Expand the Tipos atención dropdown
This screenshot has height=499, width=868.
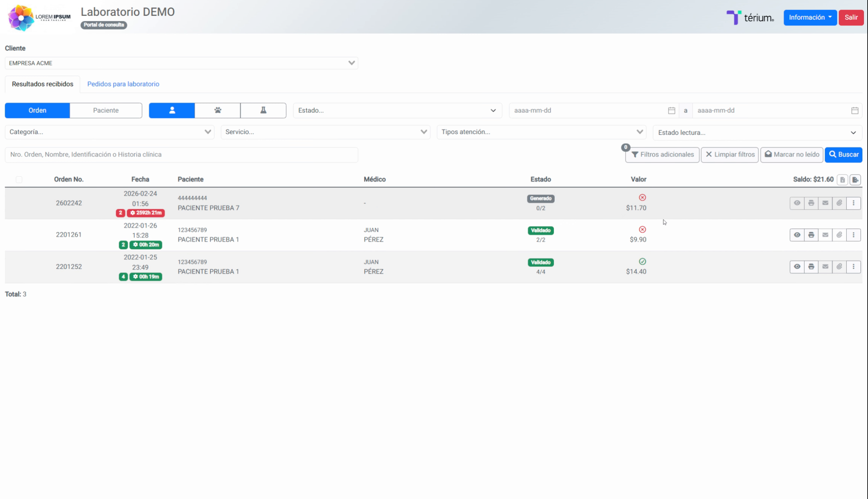pos(542,132)
